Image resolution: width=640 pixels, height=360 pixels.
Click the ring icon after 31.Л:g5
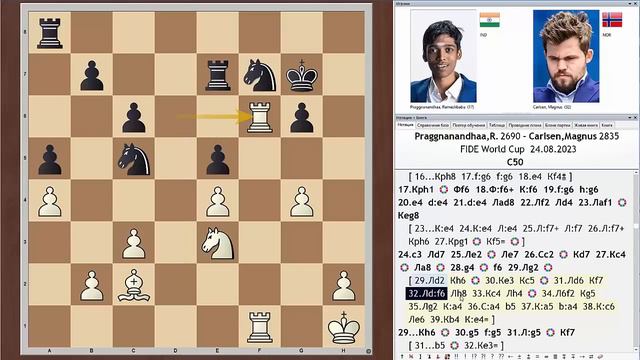(550, 332)
